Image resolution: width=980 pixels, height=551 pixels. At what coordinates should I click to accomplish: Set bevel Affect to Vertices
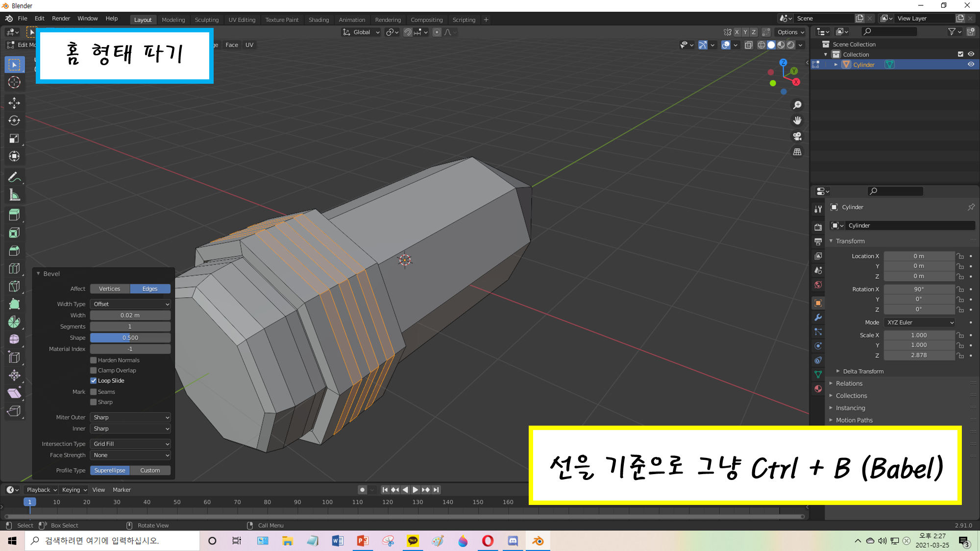109,289
